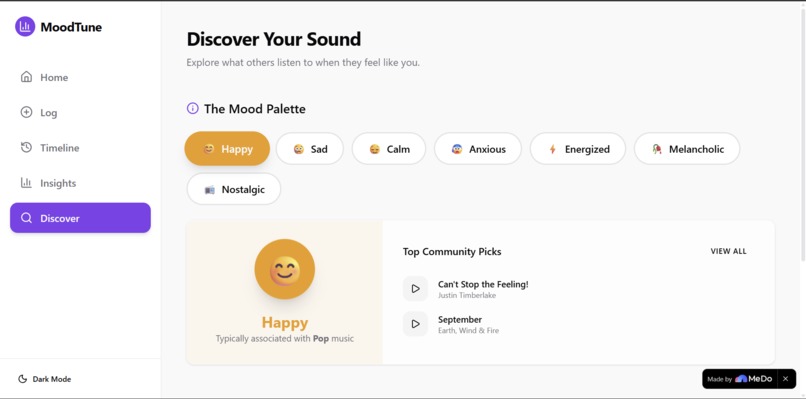Click the page vertical scrollbar
Screen dimensions: 806x399
[803, 134]
